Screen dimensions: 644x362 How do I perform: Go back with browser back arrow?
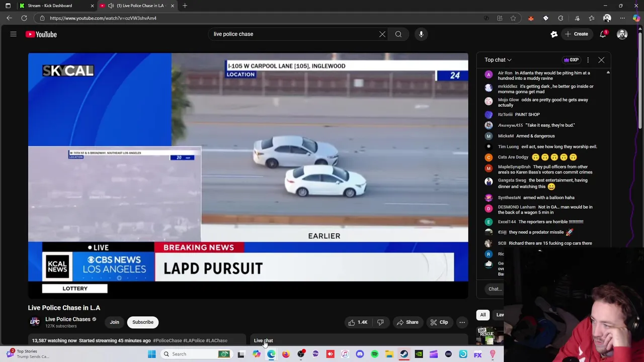9,18
